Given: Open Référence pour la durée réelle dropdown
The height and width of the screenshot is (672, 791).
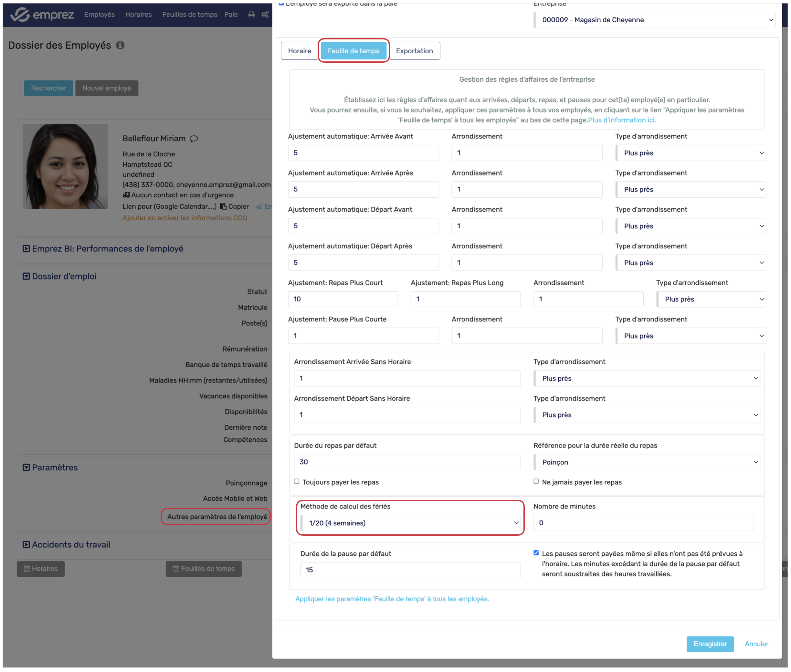Looking at the screenshot, I should click(647, 462).
